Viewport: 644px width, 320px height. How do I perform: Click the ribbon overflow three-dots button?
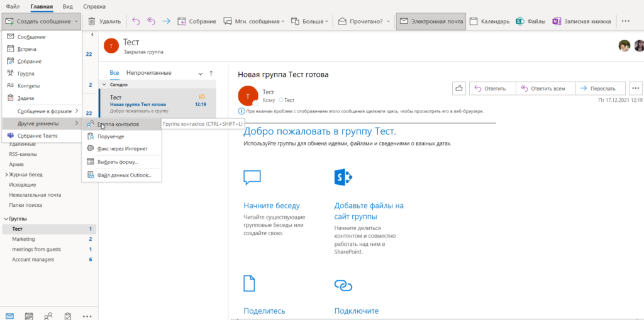click(x=626, y=21)
